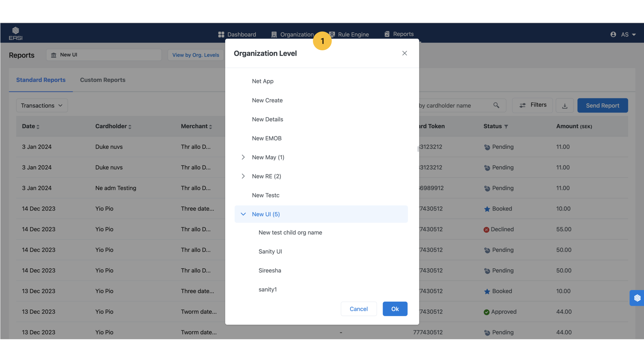
Task: Expand the New May (1) node
Action: [243, 157]
